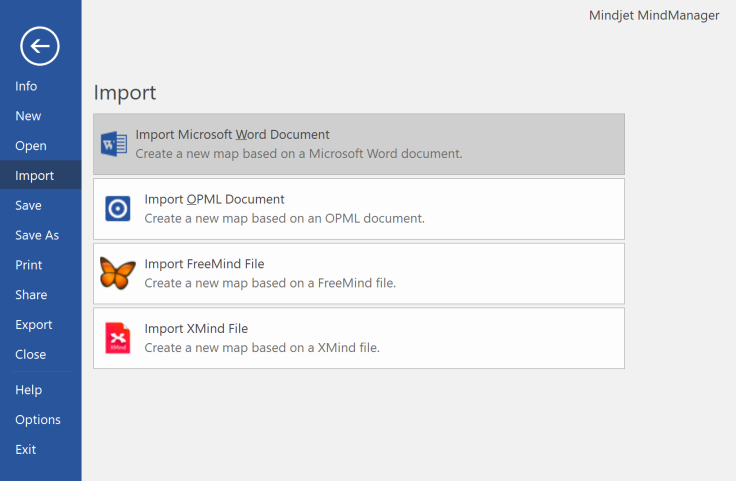Viewport: 736px width, 481px height.
Task: Click Exit to quit MindManager
Action: (25, 450)
